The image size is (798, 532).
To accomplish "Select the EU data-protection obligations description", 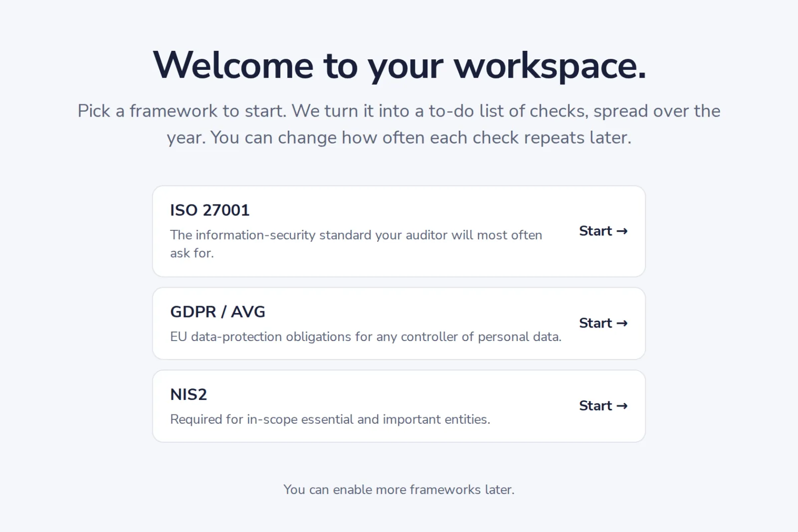I will [366, 337].
